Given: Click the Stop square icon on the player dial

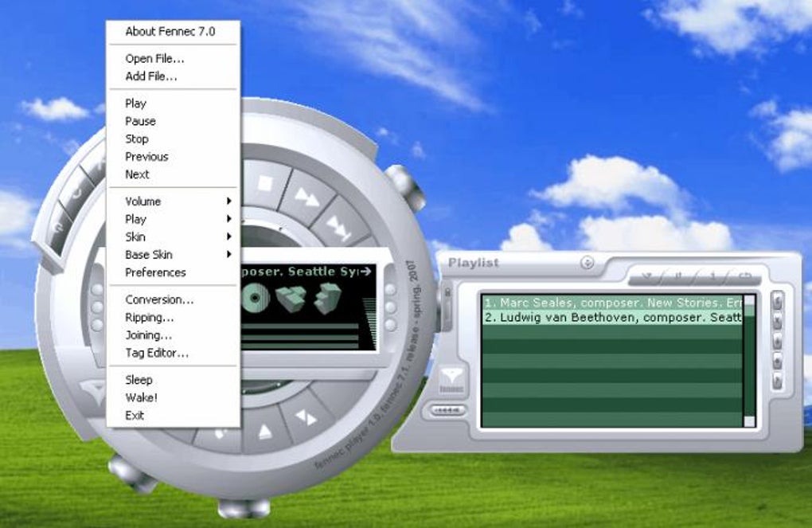Looking at the screenshot, I should 264,182.
